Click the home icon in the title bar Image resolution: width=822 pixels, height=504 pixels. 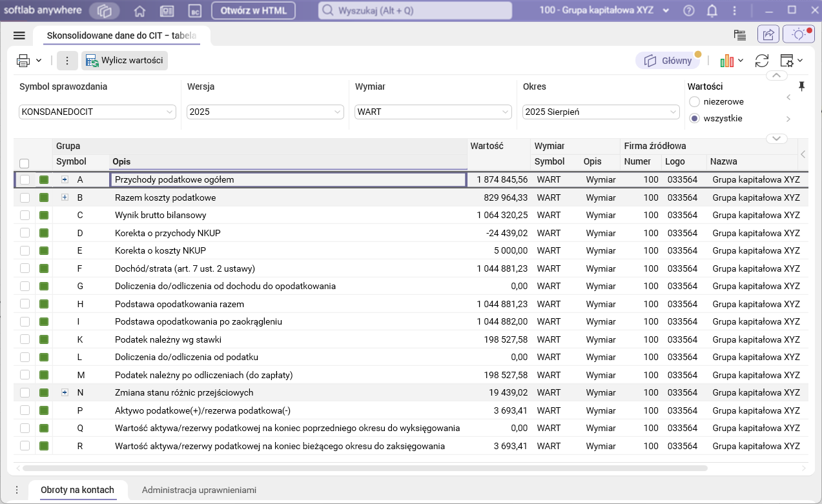pos(139,11)
